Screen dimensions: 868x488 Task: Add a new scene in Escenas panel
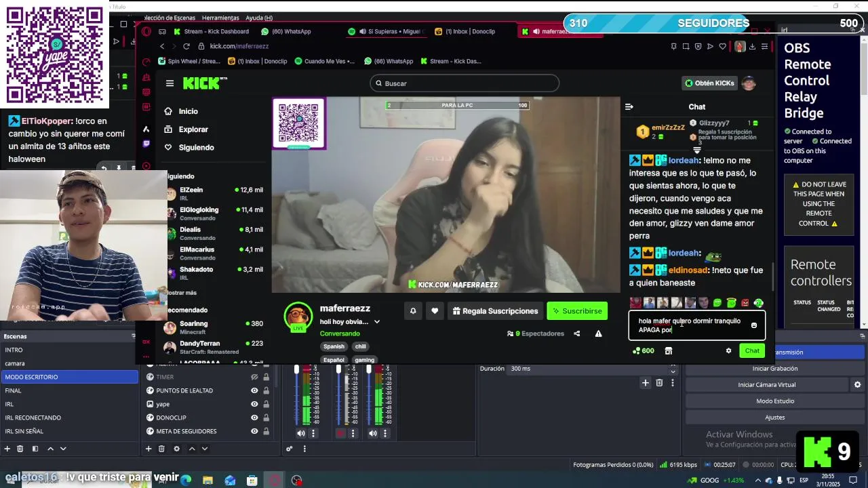click(x=7, y=449)
